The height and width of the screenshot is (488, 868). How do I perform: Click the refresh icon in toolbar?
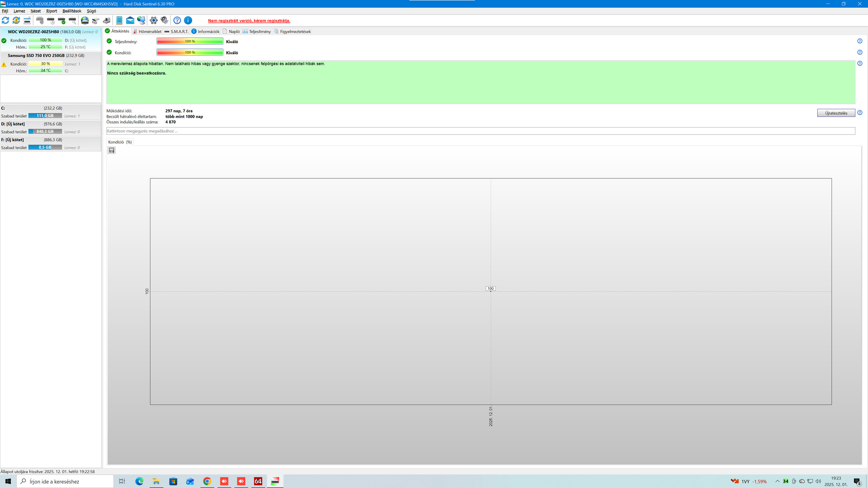coord(5,20)
